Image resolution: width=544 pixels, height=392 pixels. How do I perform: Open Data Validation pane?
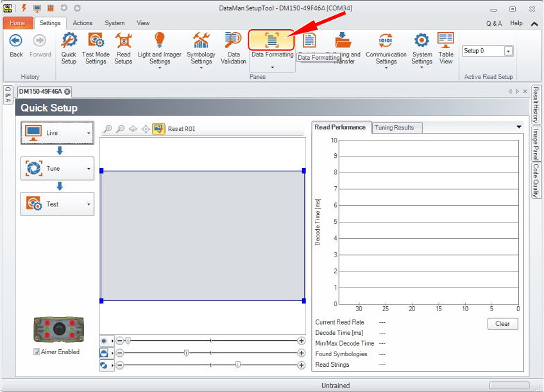(x=233, y=48)
